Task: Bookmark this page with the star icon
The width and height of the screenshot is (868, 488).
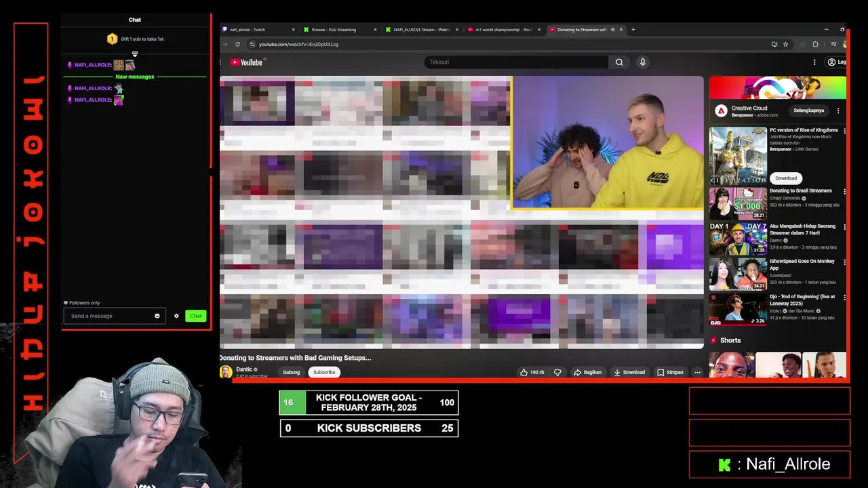Action: point(786,44)
